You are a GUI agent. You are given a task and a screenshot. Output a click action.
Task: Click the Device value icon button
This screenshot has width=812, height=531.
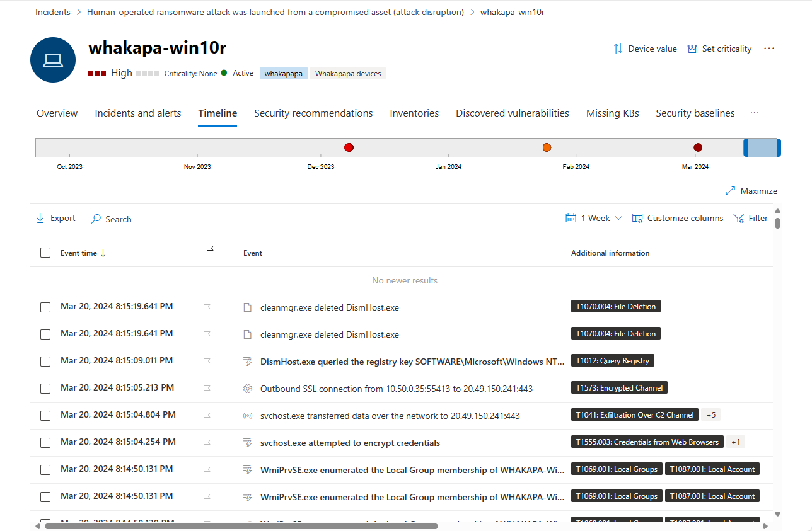pyautogui.click(x=618, y=49)
